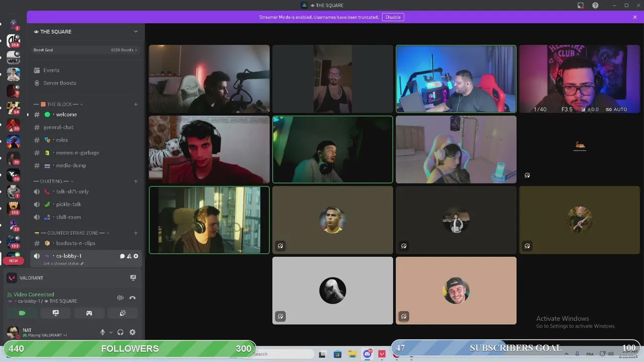Open File Explorer from the taskbar

352,354
